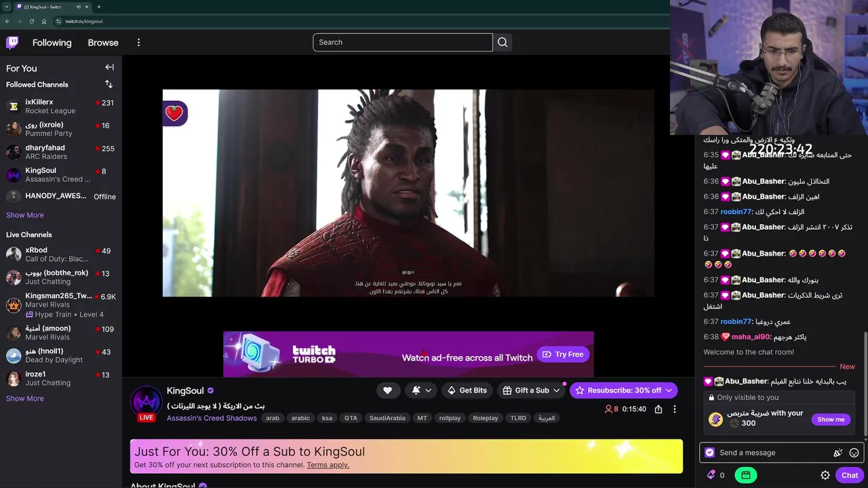Click the chat identity badge icon
868x488 pixels.
709,453
